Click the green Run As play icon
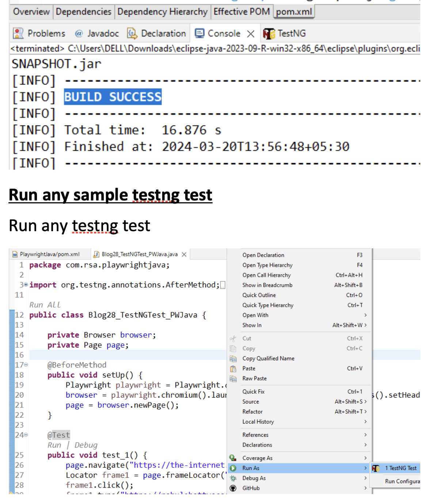This screenshot has height=504, width=429. [233, 468]
